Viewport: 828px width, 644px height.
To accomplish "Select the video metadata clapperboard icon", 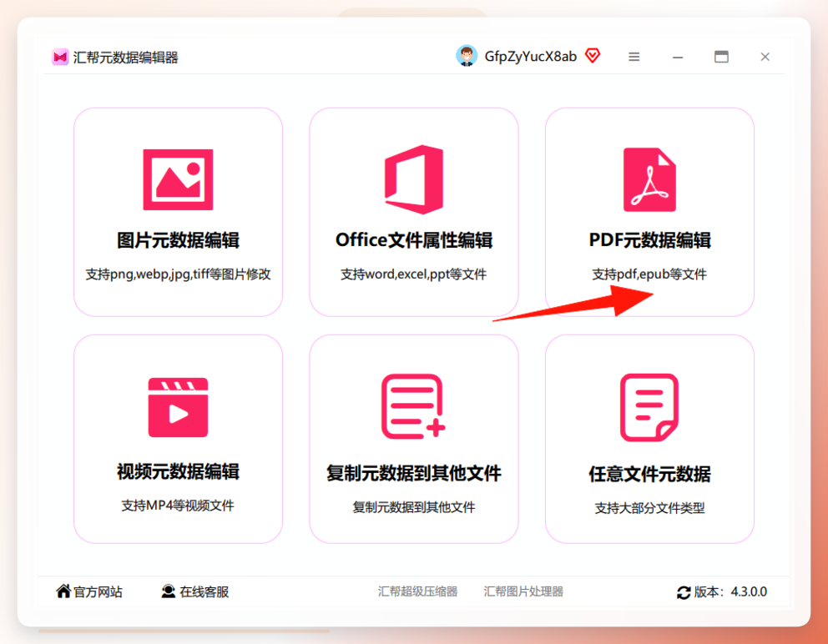I will pos(178,407).
